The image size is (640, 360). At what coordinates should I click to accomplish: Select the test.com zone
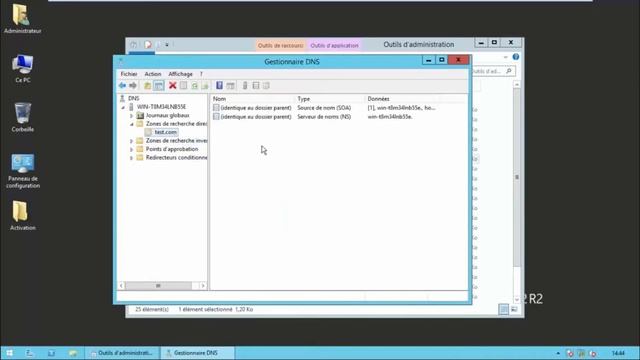(x=165, y=132)
